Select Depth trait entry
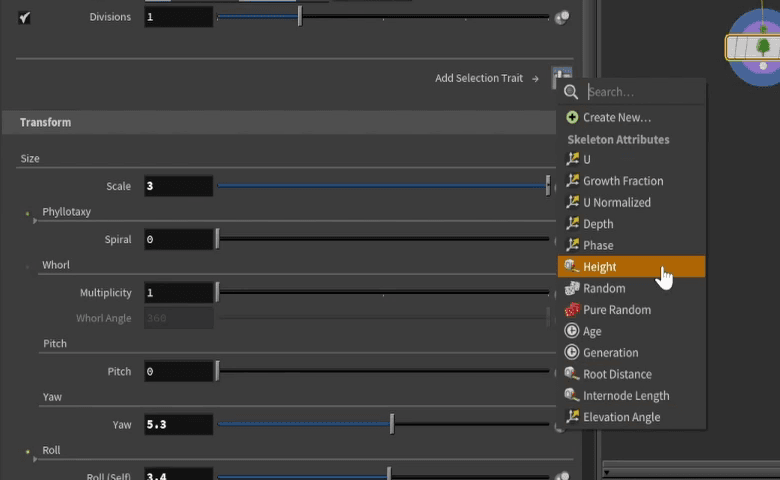The width and height of the screenshot is (780, 480). [631, 223]
